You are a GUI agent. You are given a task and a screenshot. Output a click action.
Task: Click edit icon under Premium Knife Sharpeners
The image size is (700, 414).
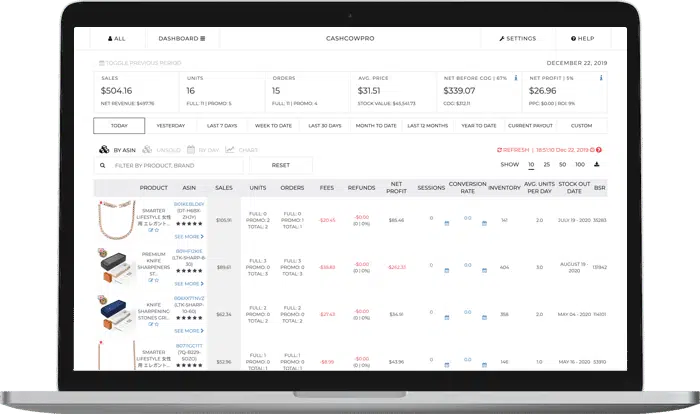tap(150, 280)
